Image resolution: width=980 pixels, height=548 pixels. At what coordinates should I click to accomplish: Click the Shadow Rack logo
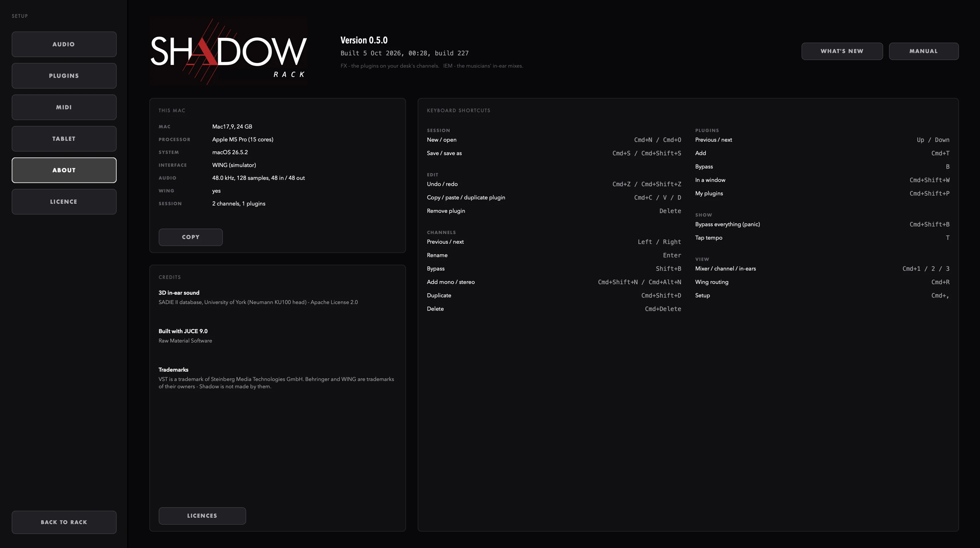228,51
